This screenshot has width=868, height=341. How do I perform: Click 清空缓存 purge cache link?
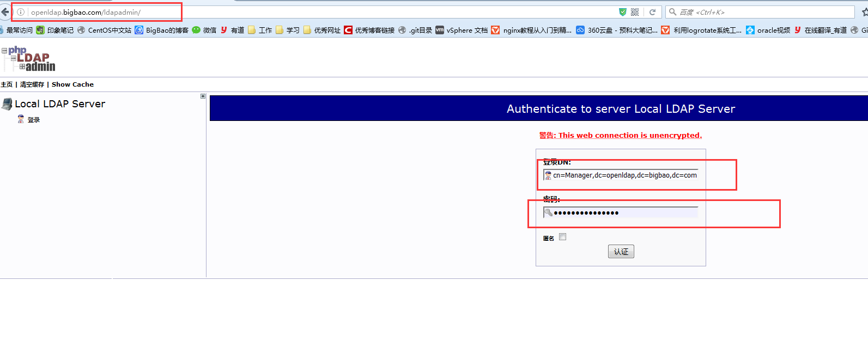click(x=32, y=84)
